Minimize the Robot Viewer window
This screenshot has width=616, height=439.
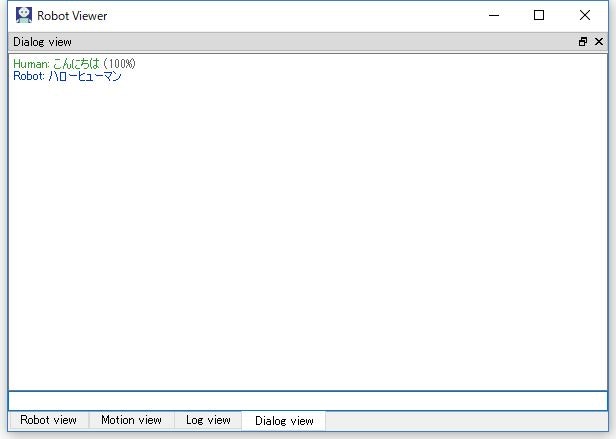[x=494, y=15]
